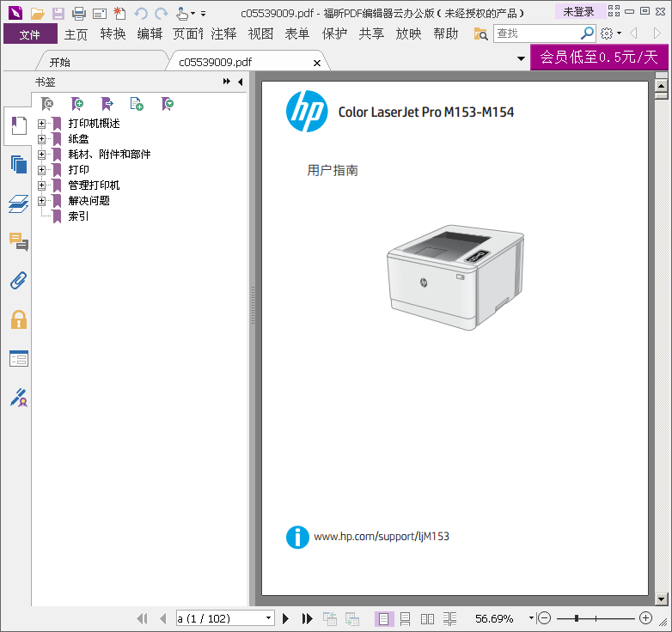This screenshot has height=632, width=672.
Task: Open the 帮助 ribbon tab
Action: 446,33
